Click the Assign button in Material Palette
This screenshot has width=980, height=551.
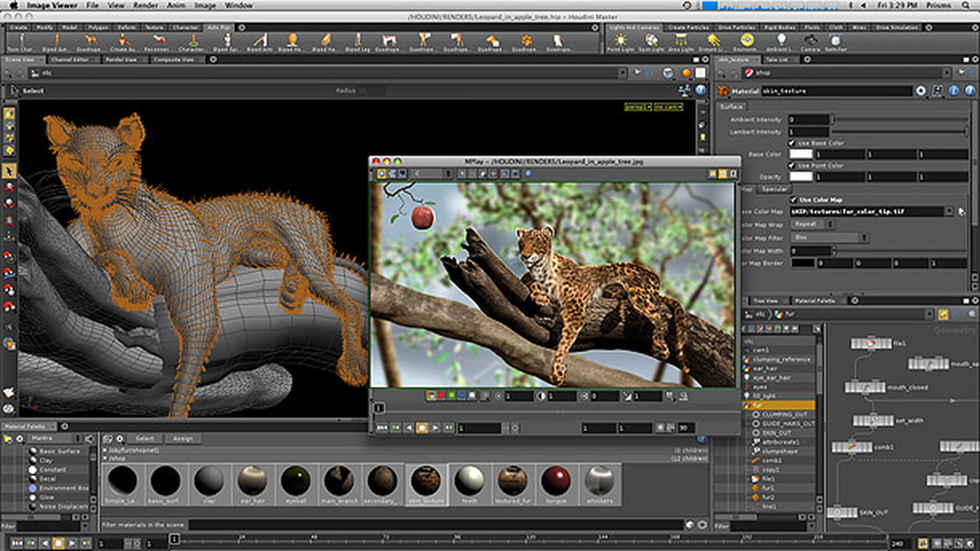point(182,439)
